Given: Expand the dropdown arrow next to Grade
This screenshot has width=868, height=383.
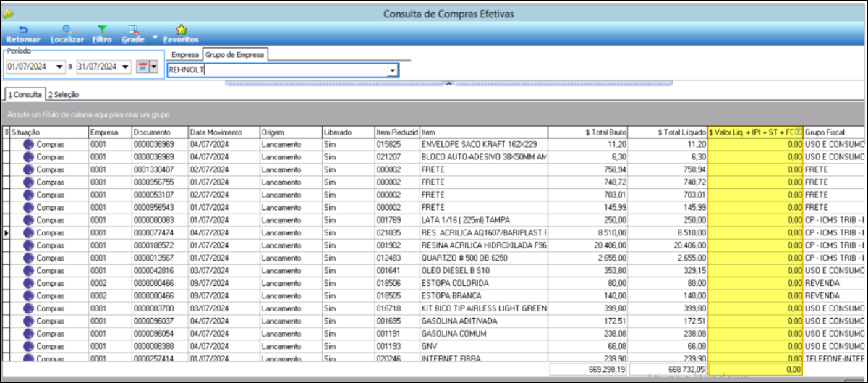Looking at the screenshot, I should pyautogui.click(x=155, y=36).
